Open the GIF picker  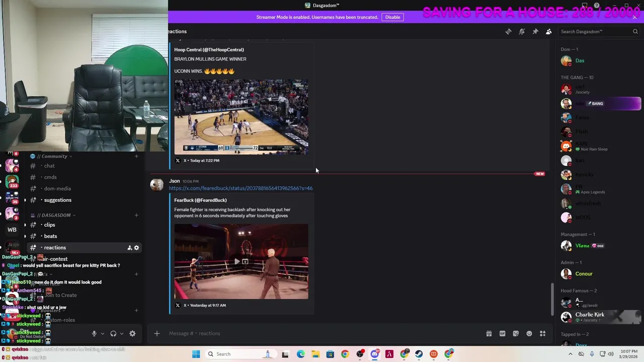click(x=502, y=333)
